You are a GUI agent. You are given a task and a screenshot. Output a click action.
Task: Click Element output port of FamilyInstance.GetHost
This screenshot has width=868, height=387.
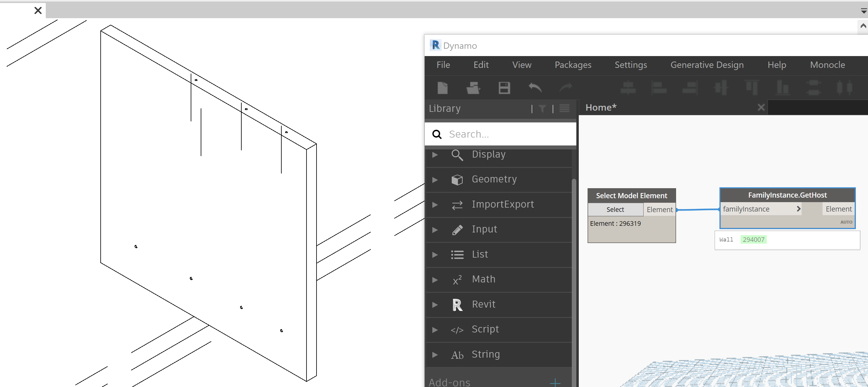click(x=838, y=209)
